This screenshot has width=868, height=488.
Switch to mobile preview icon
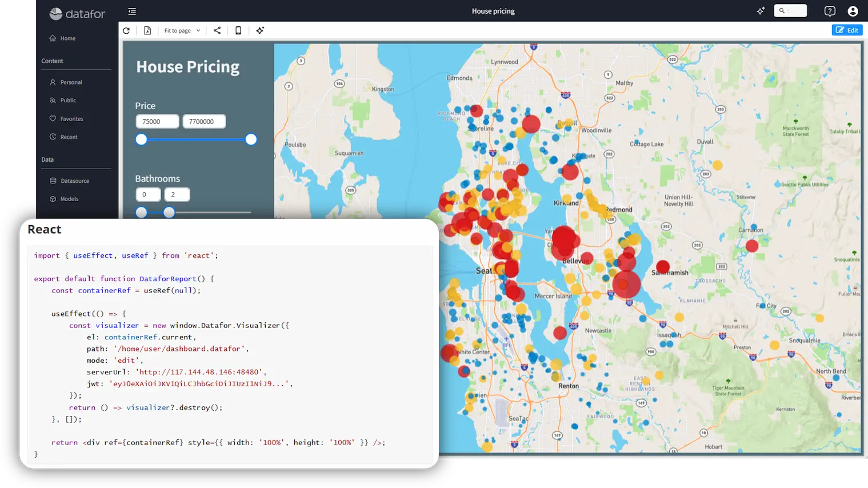click(238, 31)
